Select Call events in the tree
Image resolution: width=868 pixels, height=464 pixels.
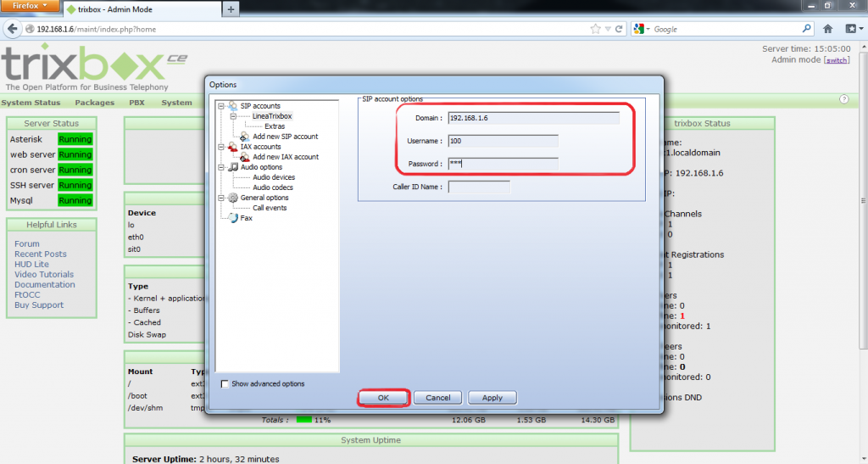click(270, 208)
